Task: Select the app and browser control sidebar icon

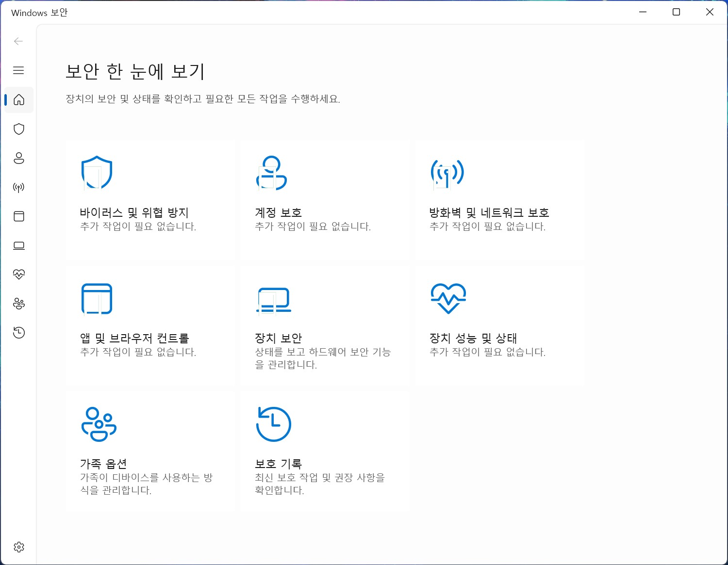Action: 18,216
